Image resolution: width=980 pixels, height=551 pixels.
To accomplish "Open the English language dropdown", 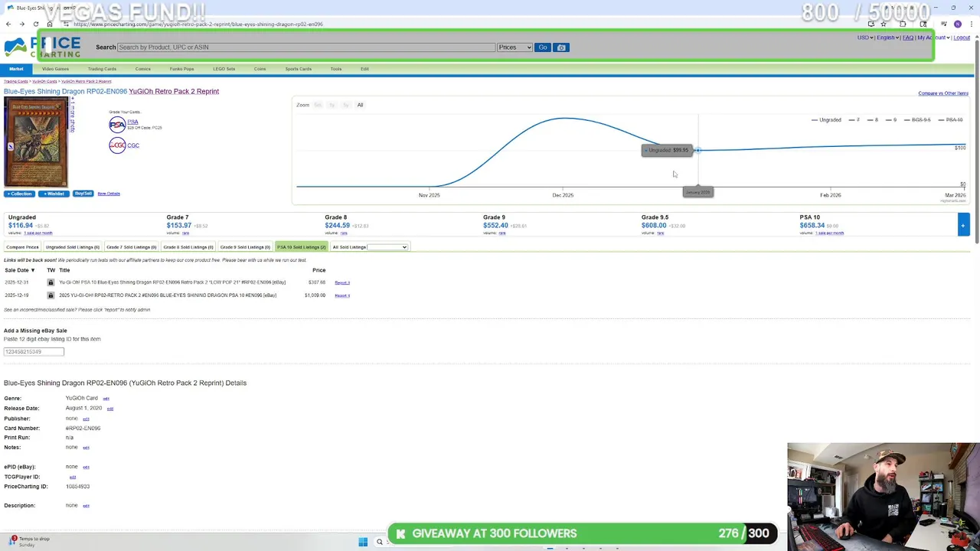I will click(887, 37).
